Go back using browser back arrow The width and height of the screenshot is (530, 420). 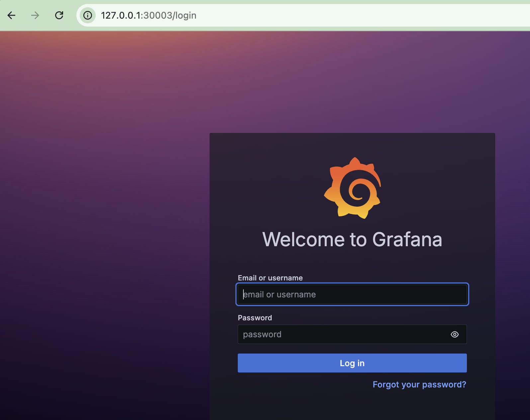(x=12, y=15)
